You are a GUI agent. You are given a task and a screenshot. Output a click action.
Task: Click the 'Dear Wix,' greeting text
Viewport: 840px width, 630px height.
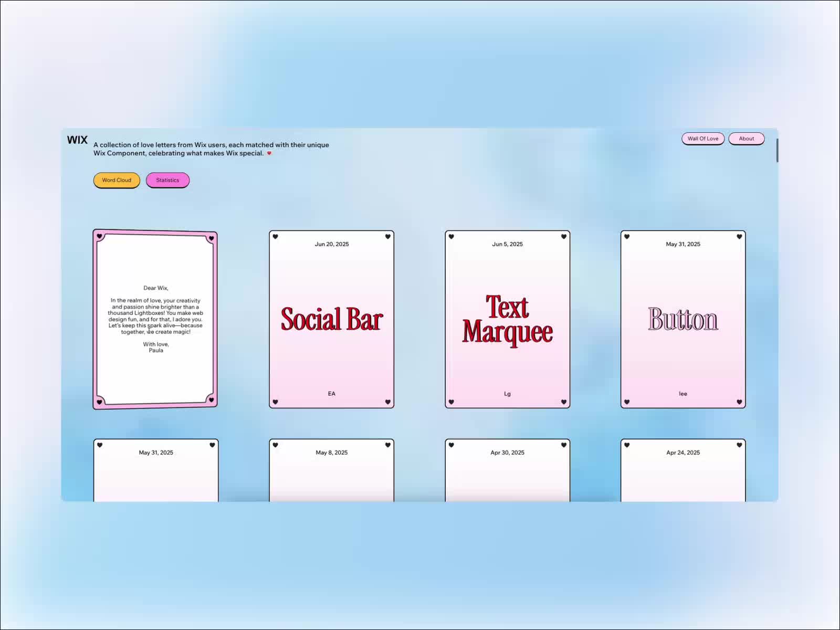[156, 288]
